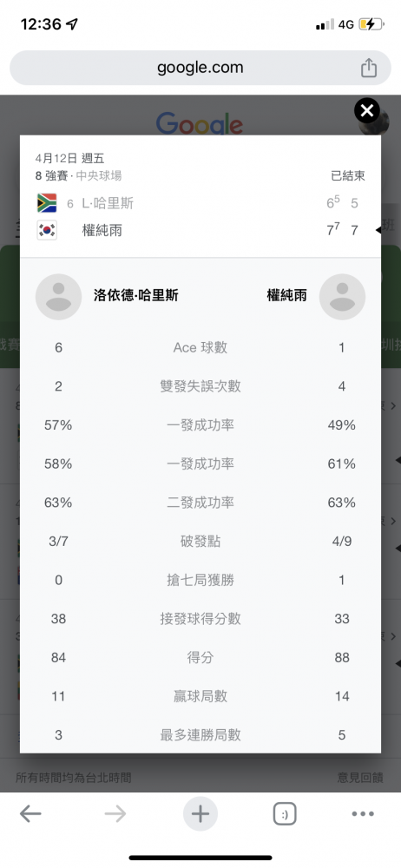
Task: Tap the google.com address bar
Action: [x=200, y=68]
